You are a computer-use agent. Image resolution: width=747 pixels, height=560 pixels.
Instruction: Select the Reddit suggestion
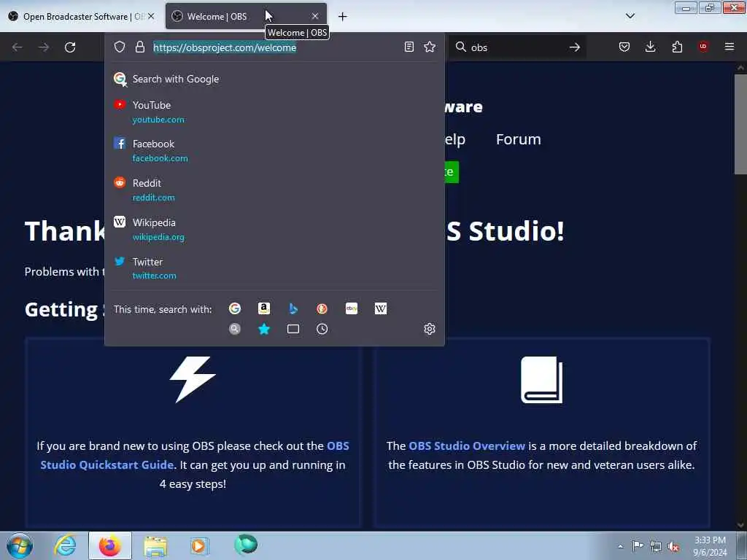[274, 190]
